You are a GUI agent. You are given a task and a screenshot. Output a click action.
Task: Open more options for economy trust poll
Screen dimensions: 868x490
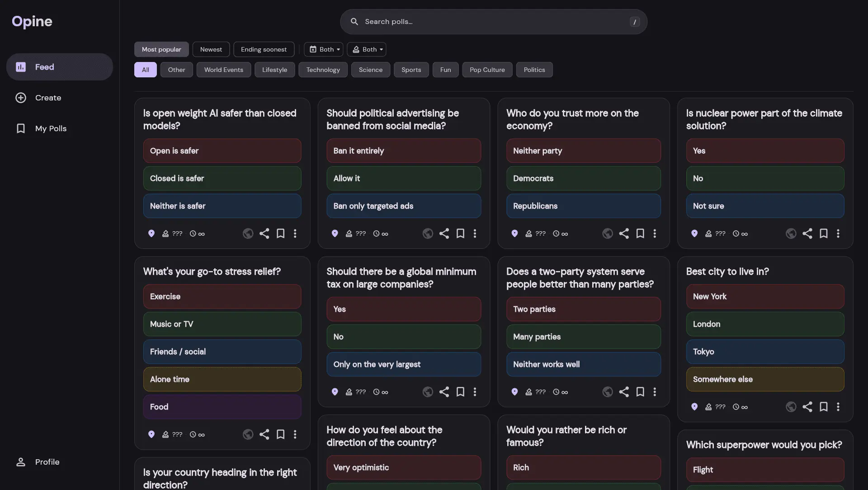coord(655,233)
